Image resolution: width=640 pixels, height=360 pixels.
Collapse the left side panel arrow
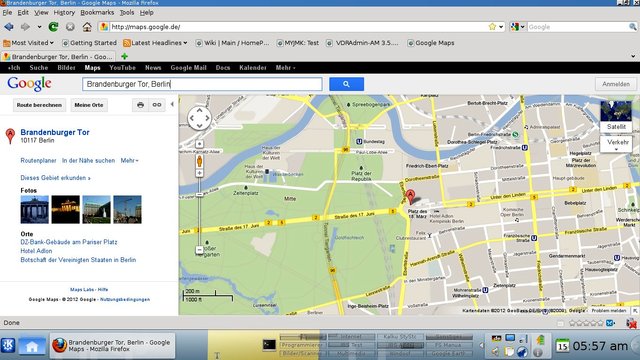[172, 104]
